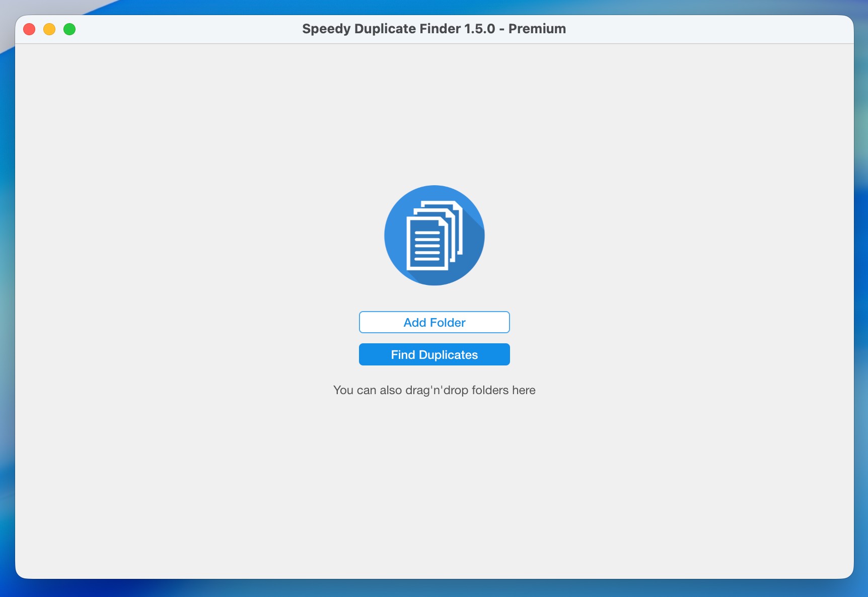Minimize the window using the yellow button
The height and width of the screenshot is (597, 868).
pyautogui.click(x=49, y=29)
